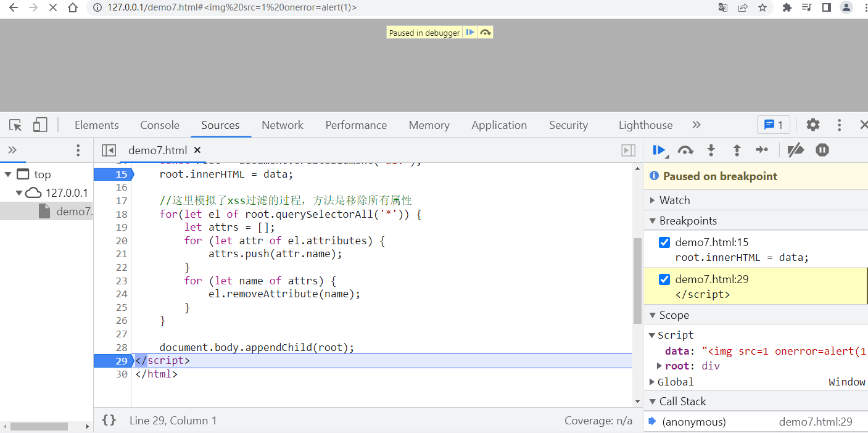Open the media controls icon
The image size is (868, 433).
pos(807,8)
